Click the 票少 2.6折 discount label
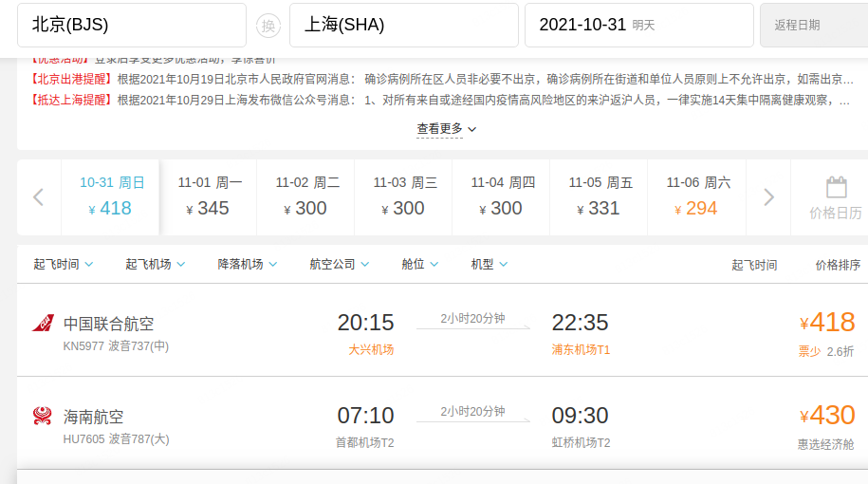 pyautogui.click(x=825, y=352)
